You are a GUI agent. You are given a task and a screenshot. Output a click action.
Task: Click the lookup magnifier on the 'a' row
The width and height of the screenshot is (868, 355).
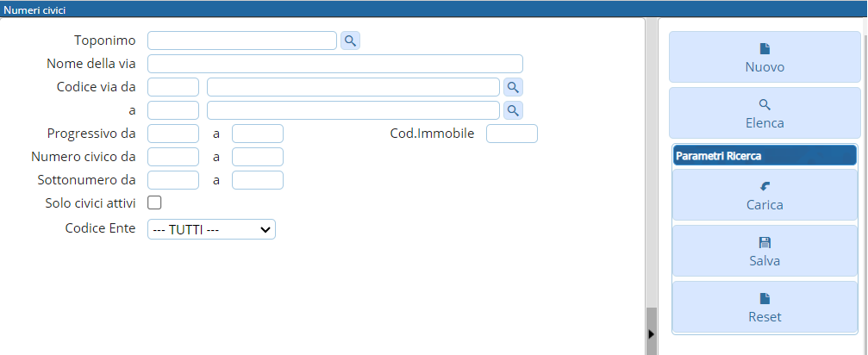tap(513, 110)
